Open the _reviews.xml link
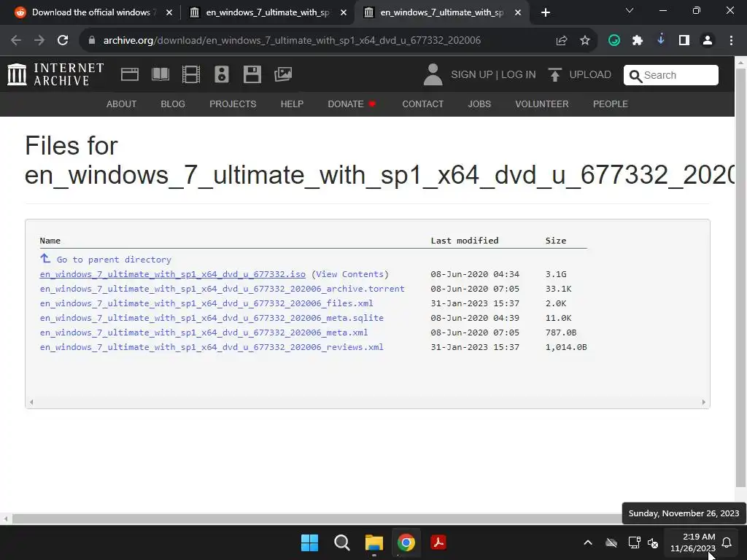 coord(212,347)
